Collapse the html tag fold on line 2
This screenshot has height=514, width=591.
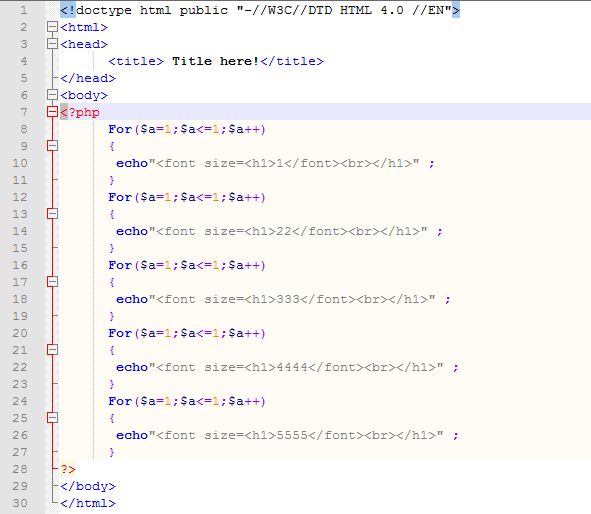pyautogui.click(x=52, y=27)
